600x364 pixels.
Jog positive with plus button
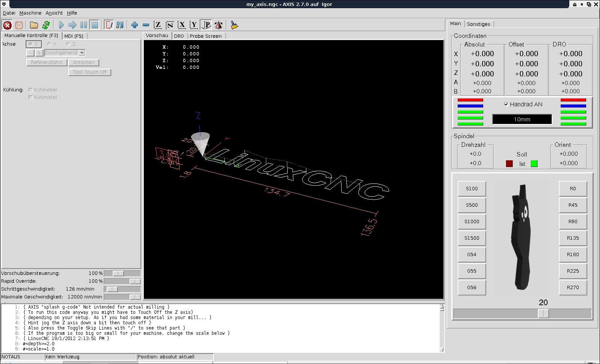[39, 53]
